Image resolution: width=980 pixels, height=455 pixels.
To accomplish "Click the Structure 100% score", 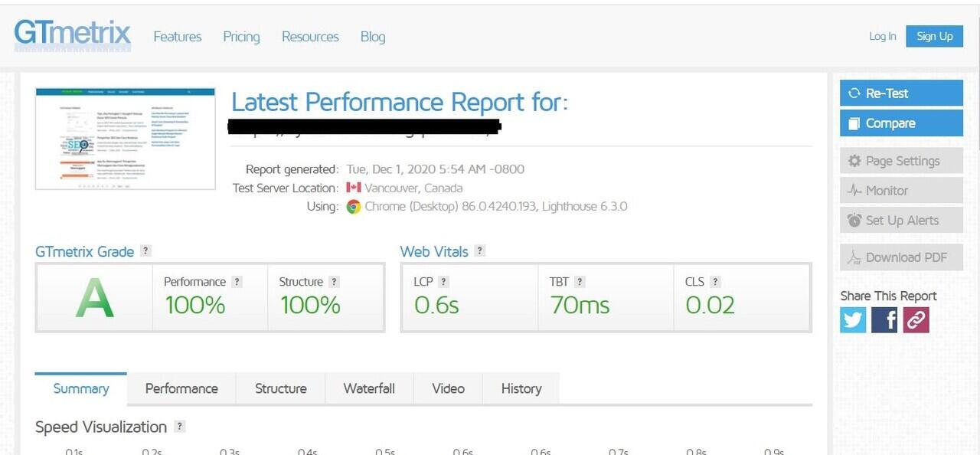I will tap(310, 305).
